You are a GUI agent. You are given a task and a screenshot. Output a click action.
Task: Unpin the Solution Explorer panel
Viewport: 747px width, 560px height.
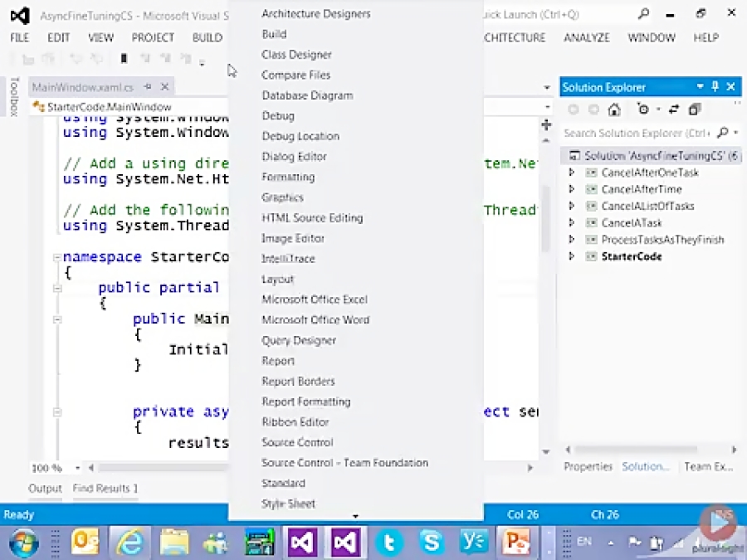715,87
